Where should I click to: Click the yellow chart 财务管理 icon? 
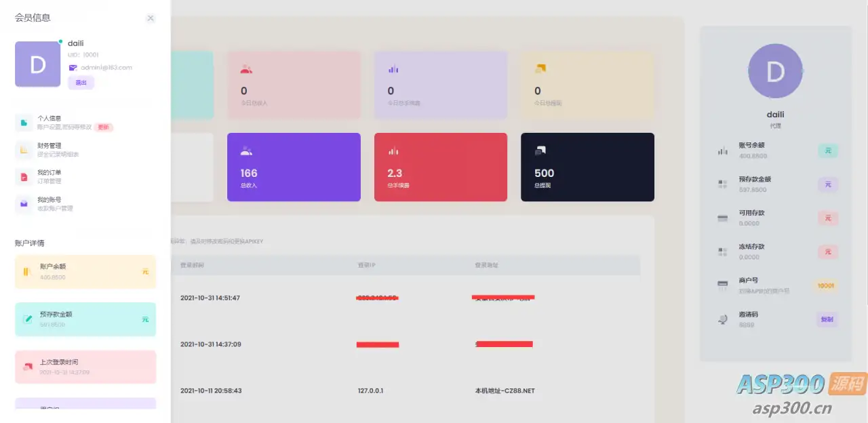(x=24, y=150)
